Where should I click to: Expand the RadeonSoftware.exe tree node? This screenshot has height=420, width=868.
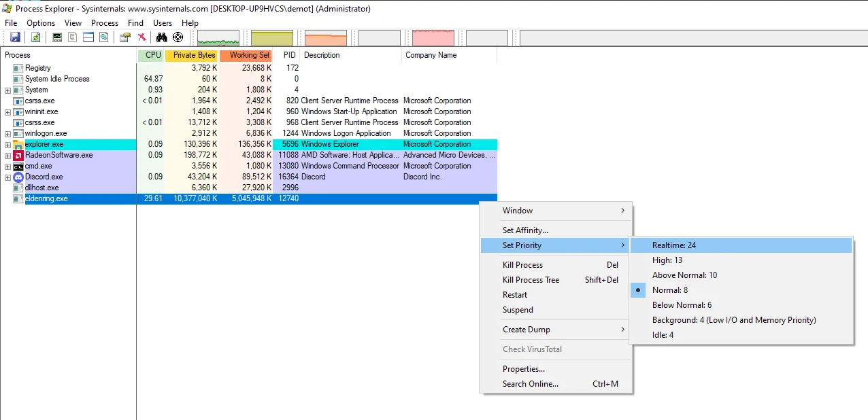[7, 156]
